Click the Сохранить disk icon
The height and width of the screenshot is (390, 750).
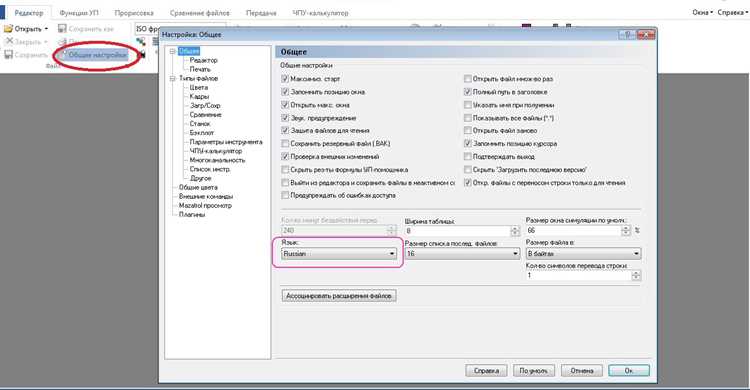9,55
